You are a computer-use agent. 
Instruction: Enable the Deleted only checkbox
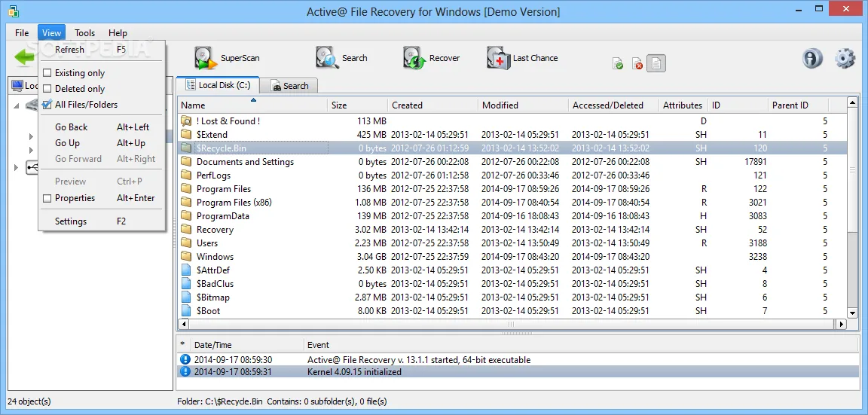pyautogui.click(x=47, y=89)
